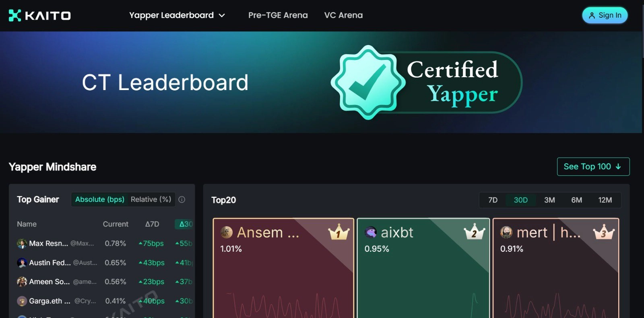Select the 7D timeframe tab
The width and height of the screenshot is (644, 318).
(x=493, y=200)
